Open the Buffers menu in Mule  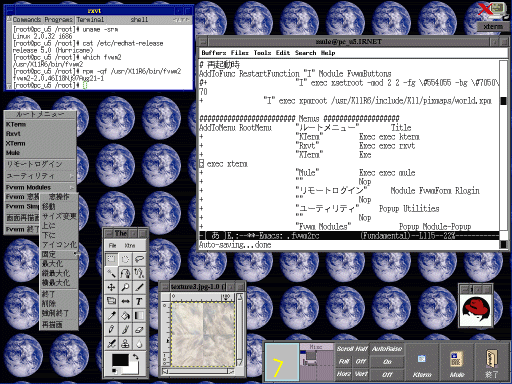[214, 53]
